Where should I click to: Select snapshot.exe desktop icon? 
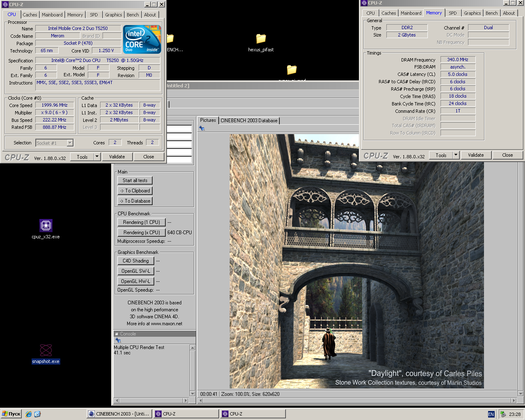pyautogui.click(x=46, y=354)
